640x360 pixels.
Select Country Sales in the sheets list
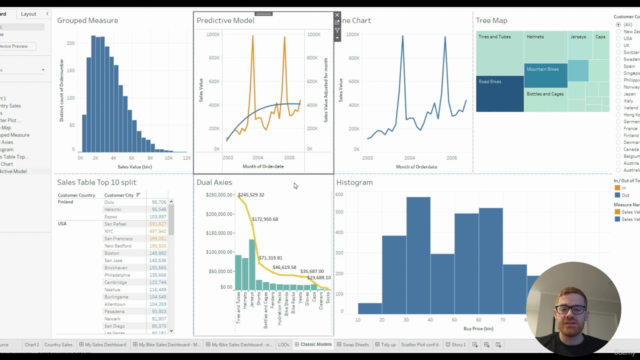pos(11,106)
